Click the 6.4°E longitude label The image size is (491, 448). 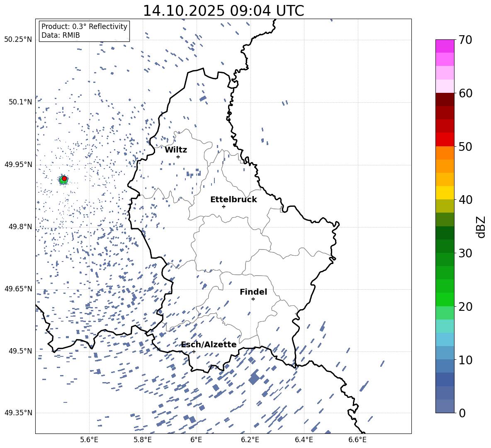pos(304,440)
